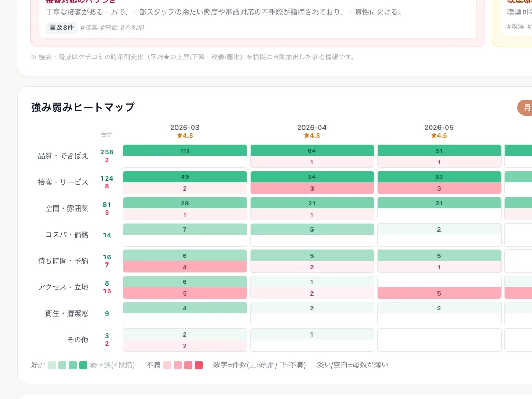Click the 49 positive cell for 接客・サービス
This screenshot has height=399, width=532.
185,177
